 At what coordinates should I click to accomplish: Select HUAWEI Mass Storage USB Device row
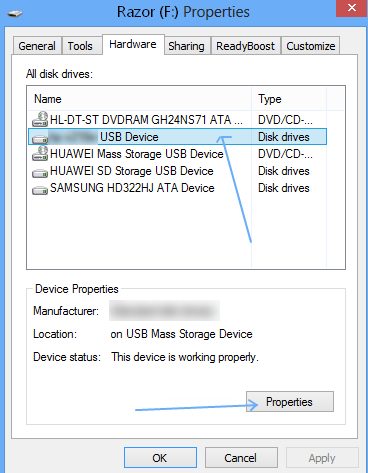coord(177,154)
